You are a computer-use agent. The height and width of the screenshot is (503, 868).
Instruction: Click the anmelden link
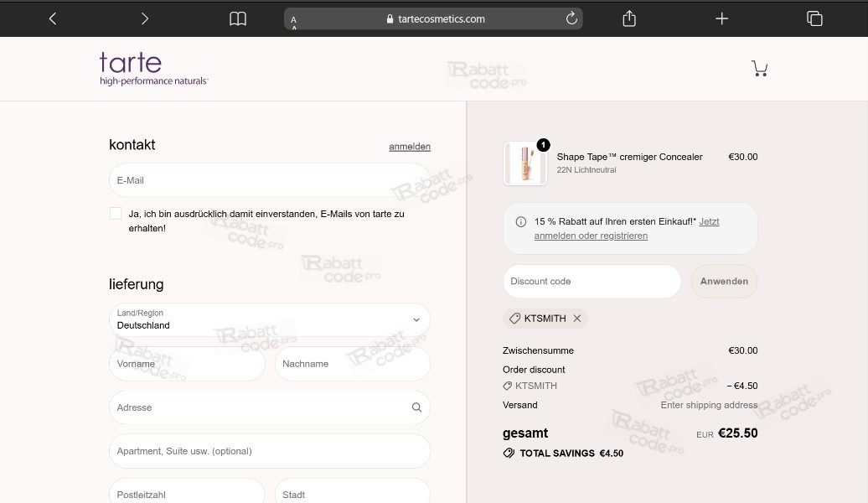(x=409, y=147)
